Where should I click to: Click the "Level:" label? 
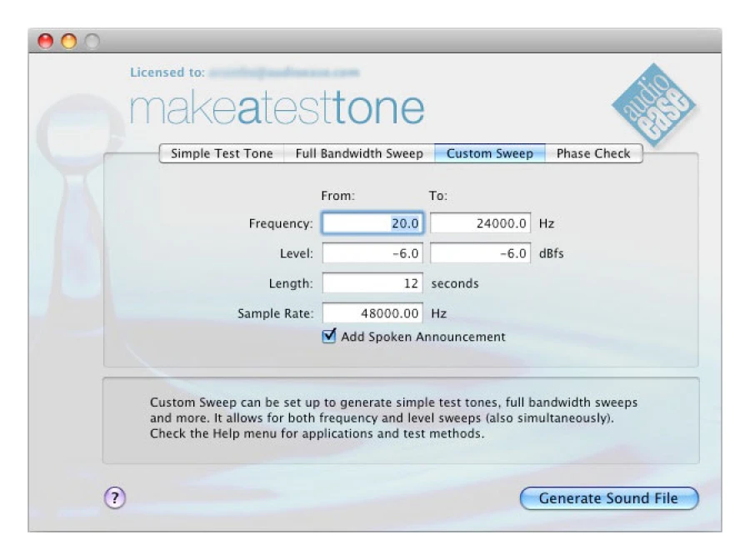297,253
